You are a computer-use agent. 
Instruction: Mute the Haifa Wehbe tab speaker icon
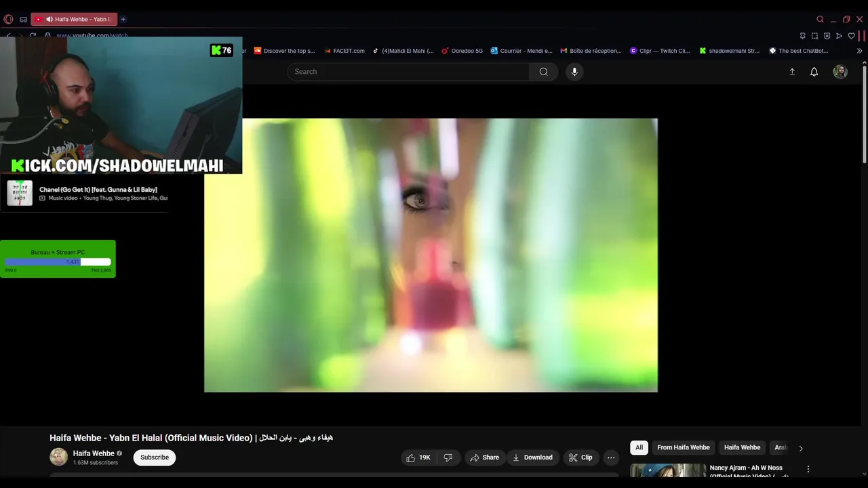tap(49, 19)
